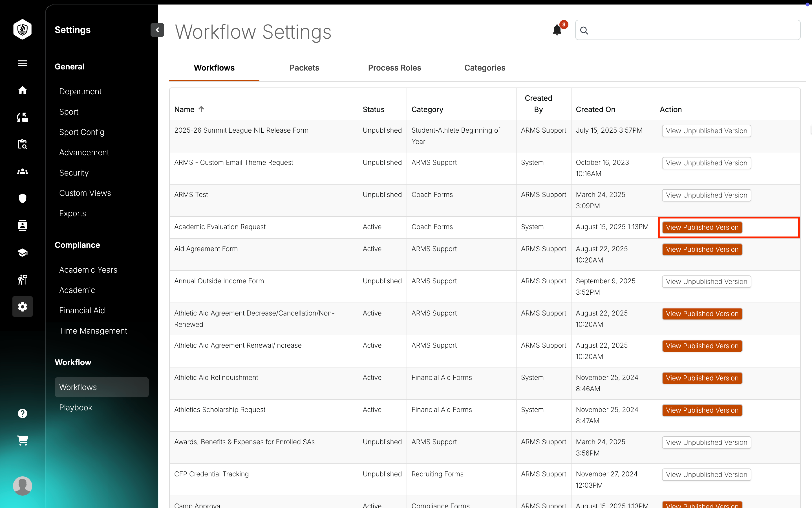Open the shield compliance icon in sidebar
This screenshot has width=812, height=508.
pyautogui.click(x=23, y=198)
